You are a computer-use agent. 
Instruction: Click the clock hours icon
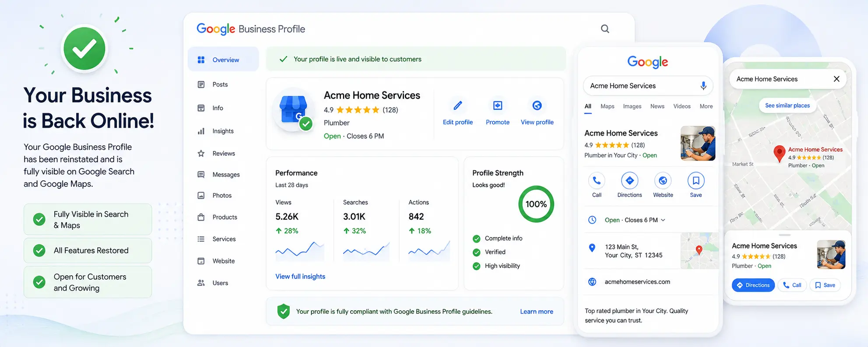[592, 220]
